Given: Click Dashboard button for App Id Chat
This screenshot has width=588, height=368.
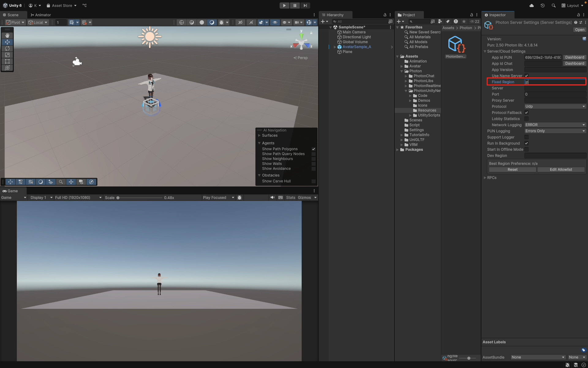Looking at the screenshot, I should pyautogui.click(x=575, y=63).
